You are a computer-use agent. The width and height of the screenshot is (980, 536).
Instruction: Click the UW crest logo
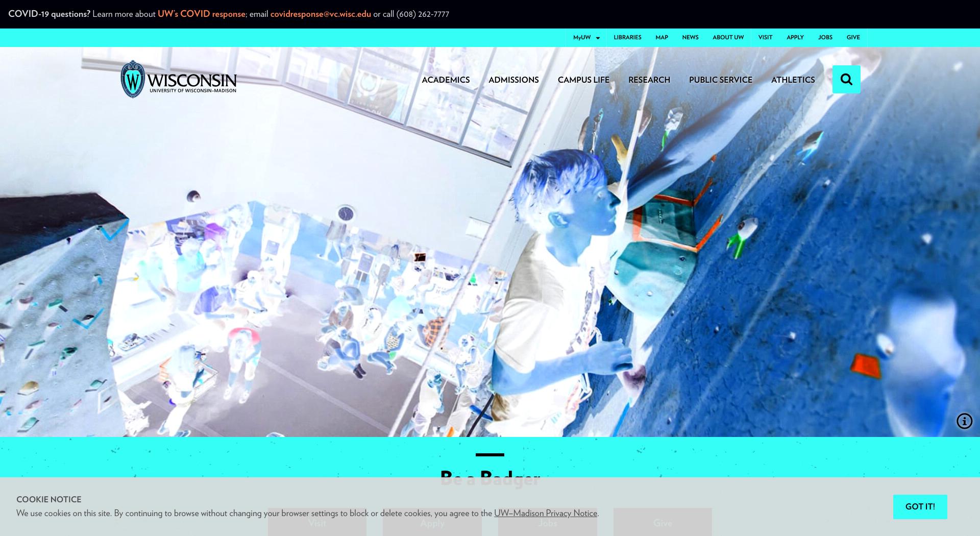click(x=133, y=79)
